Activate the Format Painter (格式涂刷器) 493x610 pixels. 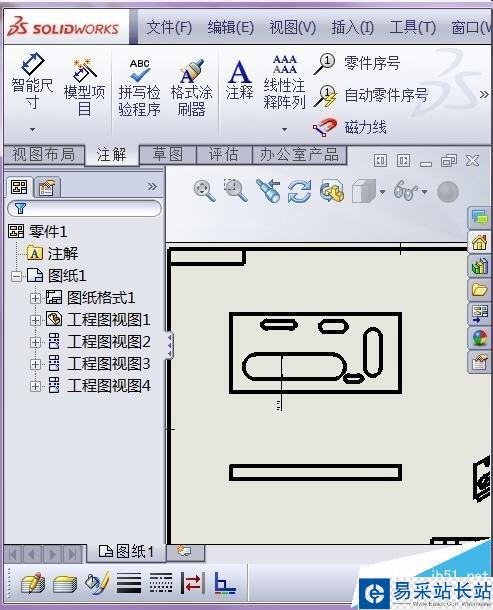191,87
